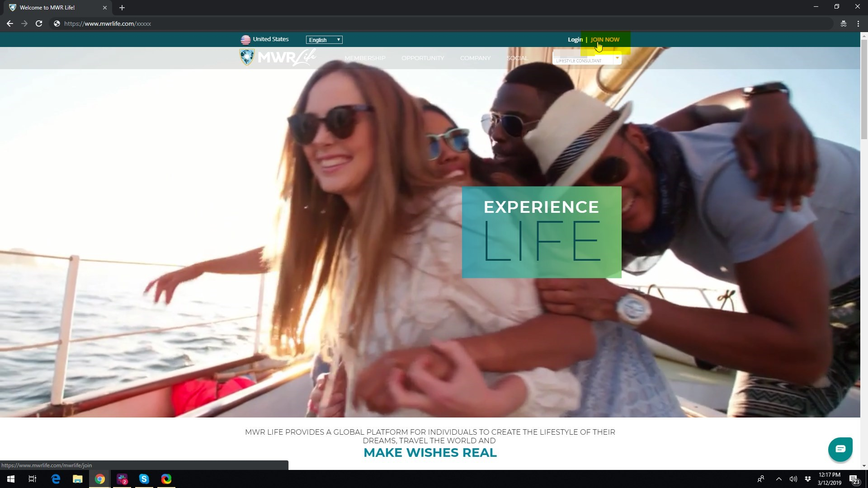The image size is (868, 488).
Task: Click the site information globe icon
Action: point(57,23)
